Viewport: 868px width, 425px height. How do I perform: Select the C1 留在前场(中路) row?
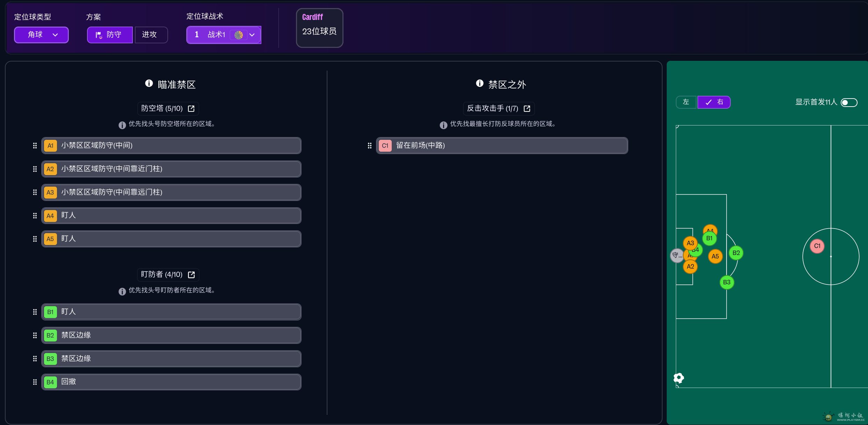502,145
